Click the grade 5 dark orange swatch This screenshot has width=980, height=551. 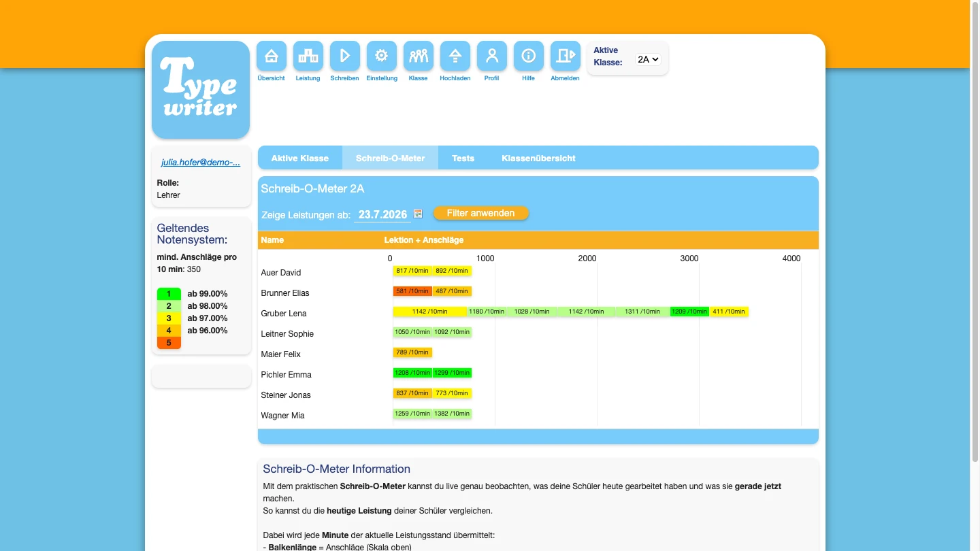(169, 343)
